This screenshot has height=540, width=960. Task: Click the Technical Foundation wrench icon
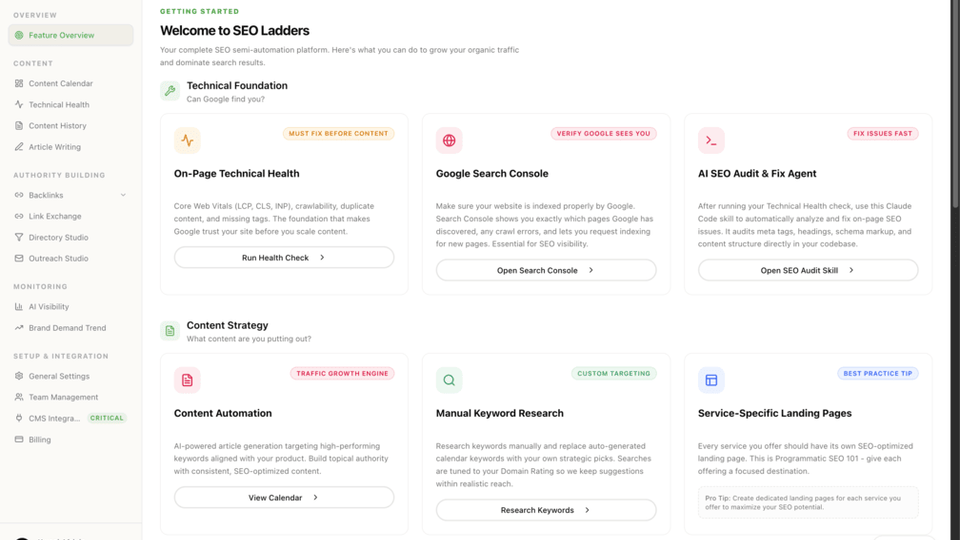click(x=170, y=91)
